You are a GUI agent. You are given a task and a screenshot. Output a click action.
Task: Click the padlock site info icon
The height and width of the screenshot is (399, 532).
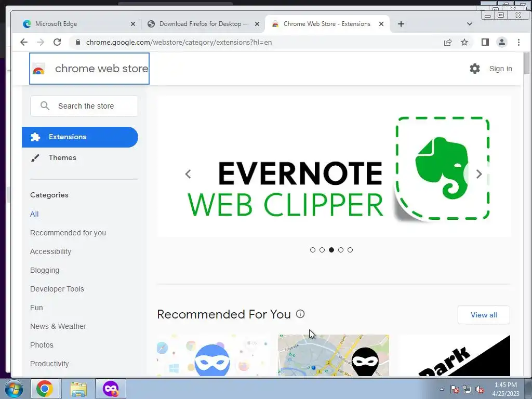click(78, 42)
